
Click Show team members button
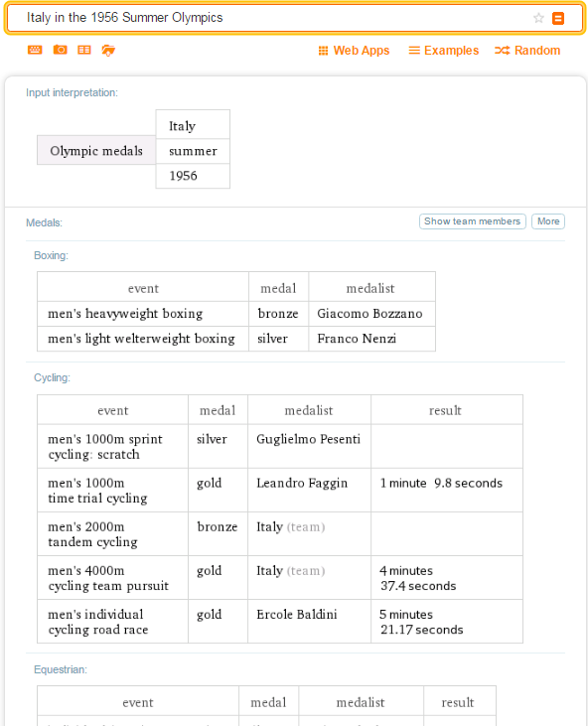pyautogui.click(x=472, y=221)
